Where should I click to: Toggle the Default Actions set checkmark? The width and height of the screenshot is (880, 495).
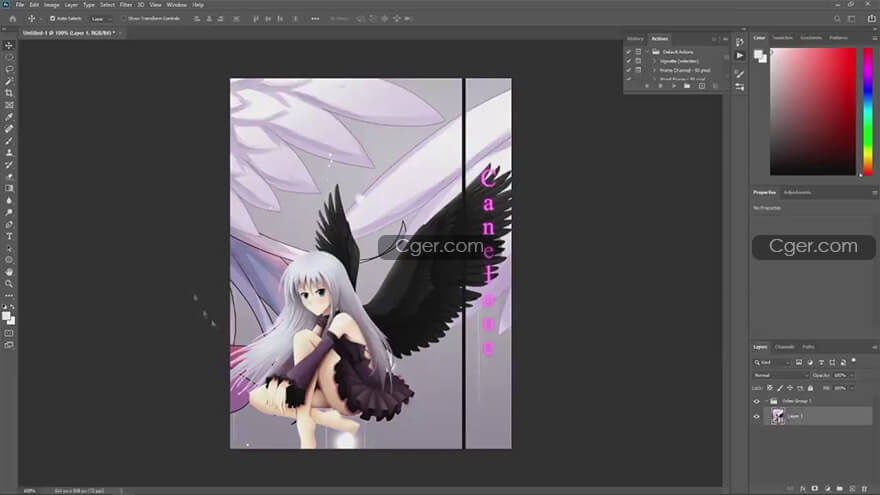pos(629,52)
